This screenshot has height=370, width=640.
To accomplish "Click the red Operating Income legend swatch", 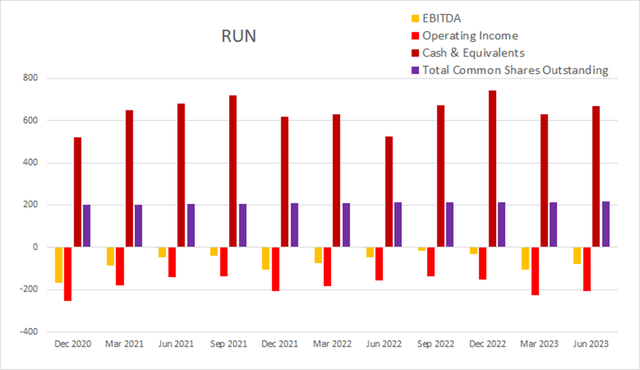I will pyautogui.click(x=415, y=36).
